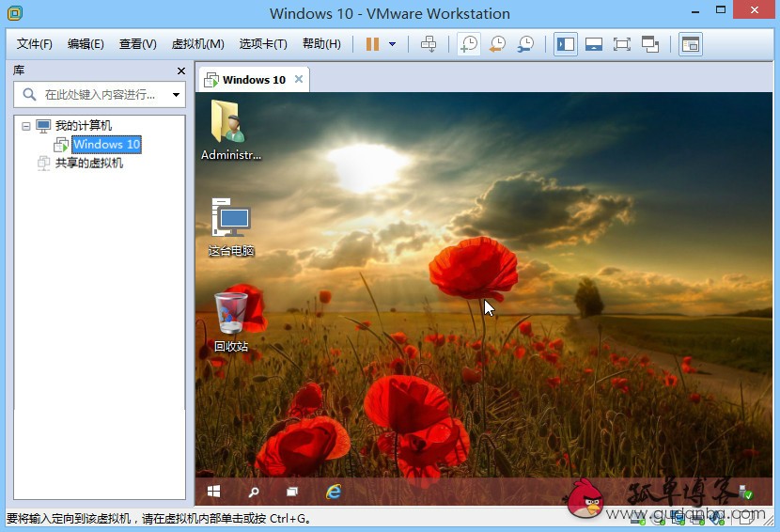This screenshot has height=532, width=780.
Task: Toggle the thumbnail bar toolbar button
Action: pyautogui.click(x=594, y=44)
